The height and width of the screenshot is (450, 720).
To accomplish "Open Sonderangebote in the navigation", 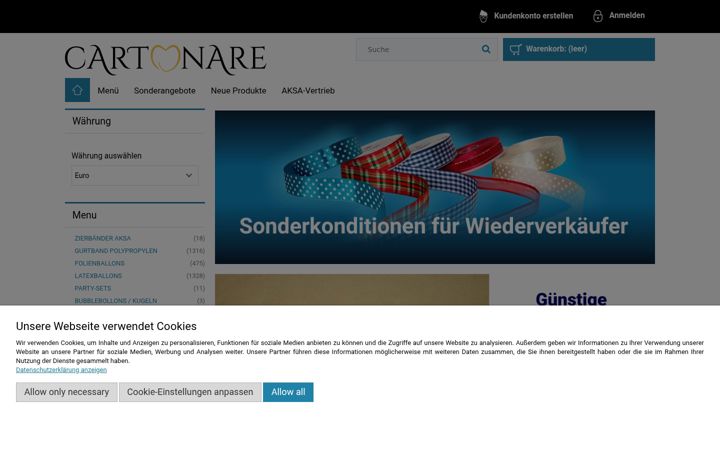I will click(164, 90).
